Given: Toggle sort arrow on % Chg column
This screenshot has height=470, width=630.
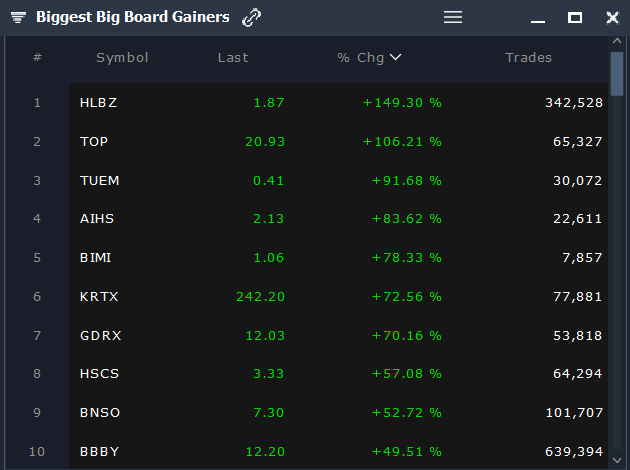Looking at the screenshot, I should point(396,57).
